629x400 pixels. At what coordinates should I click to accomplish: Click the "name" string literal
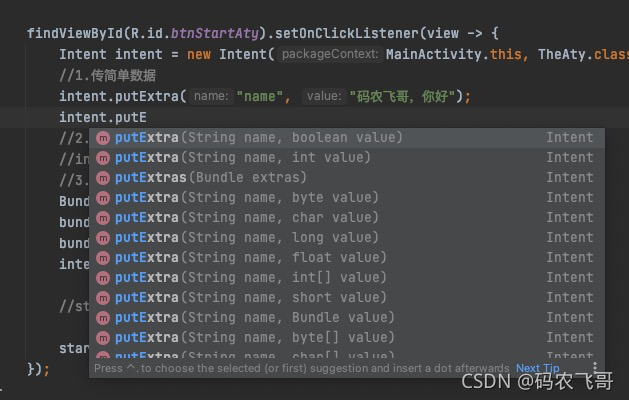[x=260, y=96]
